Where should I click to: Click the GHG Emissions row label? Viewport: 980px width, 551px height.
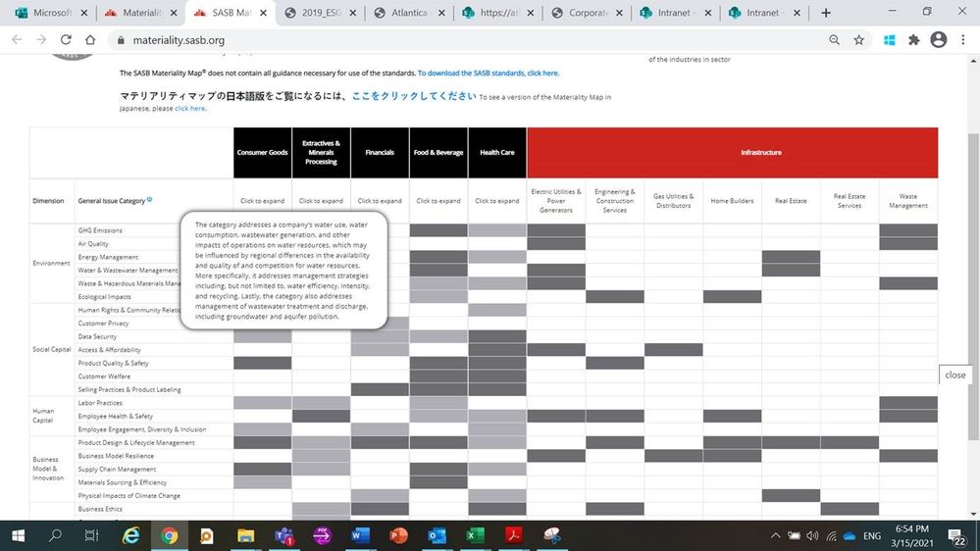(100, 230)
